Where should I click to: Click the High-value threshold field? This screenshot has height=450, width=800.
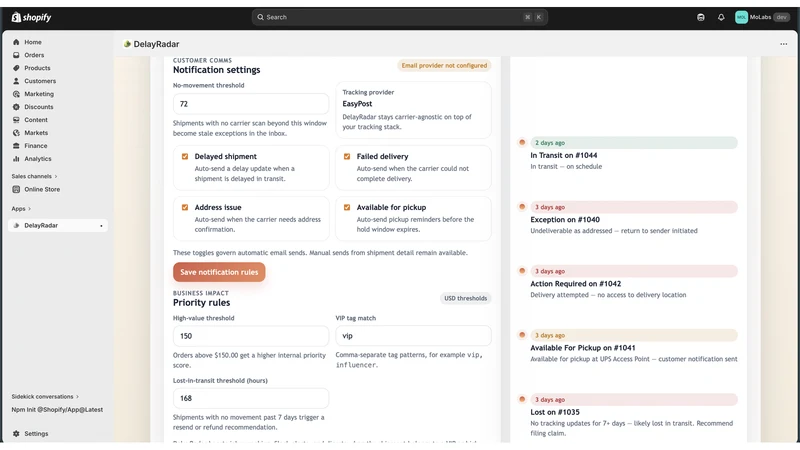pyautogui.click(x=251, y=336)
